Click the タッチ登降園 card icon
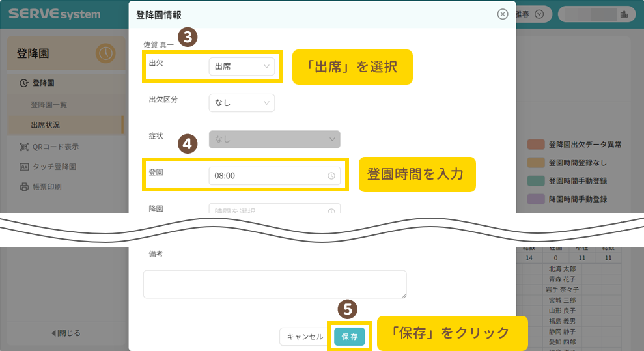Image resolution: width=644 pixels, height=351 pixels. [x=24, y=167]
